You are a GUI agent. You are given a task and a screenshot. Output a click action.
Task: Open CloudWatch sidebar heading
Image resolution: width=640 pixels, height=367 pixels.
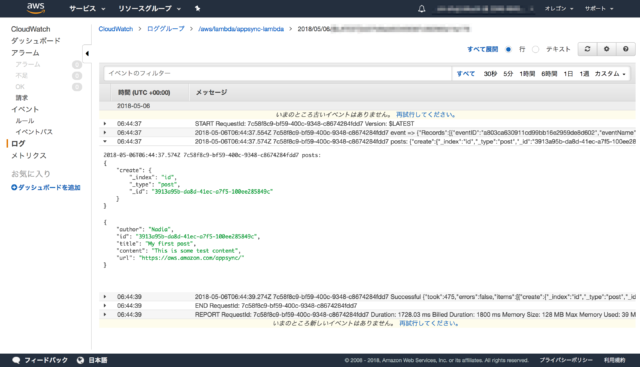click(x=31, y=29)
